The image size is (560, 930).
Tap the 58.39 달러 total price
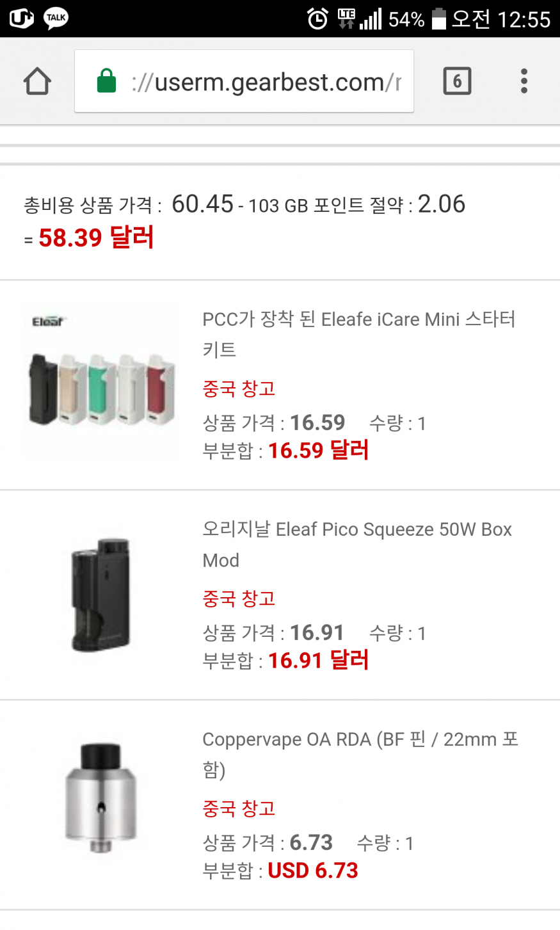(x=96, y=238)
